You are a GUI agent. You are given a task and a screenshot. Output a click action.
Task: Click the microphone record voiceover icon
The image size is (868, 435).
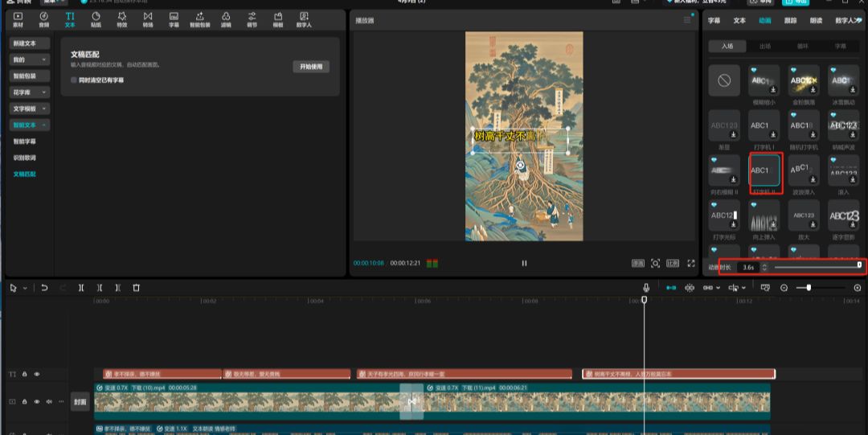[646, 288]
